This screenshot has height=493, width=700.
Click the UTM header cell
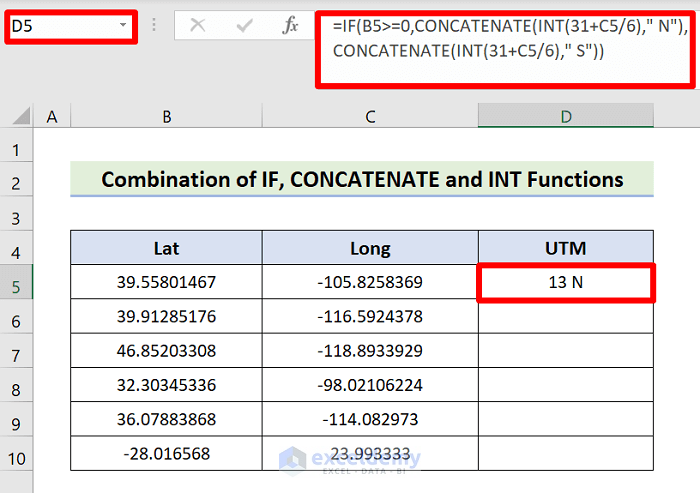(566, 248)
